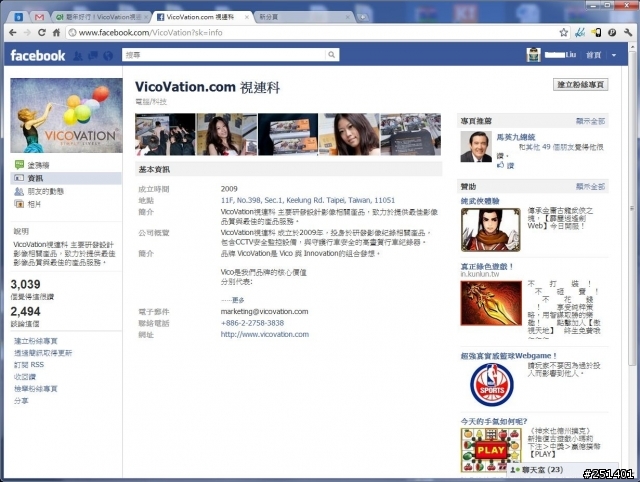Open the Chrome wrench settings menu

point(628,33)
